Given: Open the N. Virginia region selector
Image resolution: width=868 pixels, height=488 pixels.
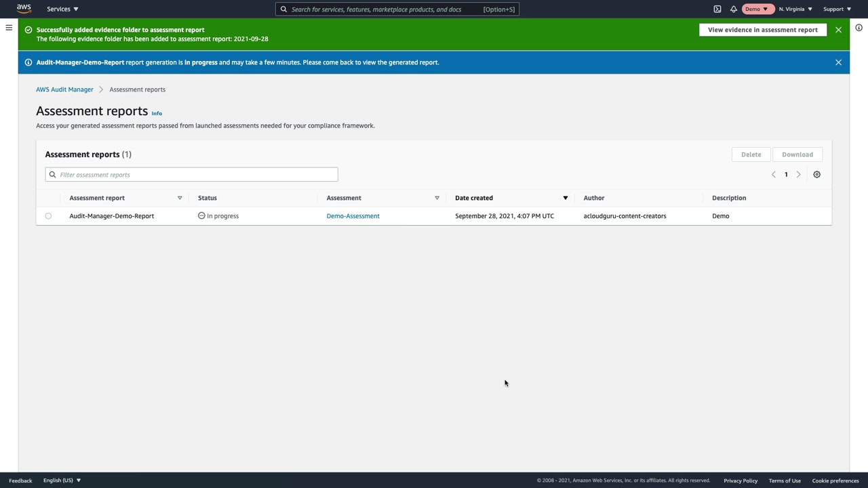Looking at the screenshot, I should [x=795, y=9].
